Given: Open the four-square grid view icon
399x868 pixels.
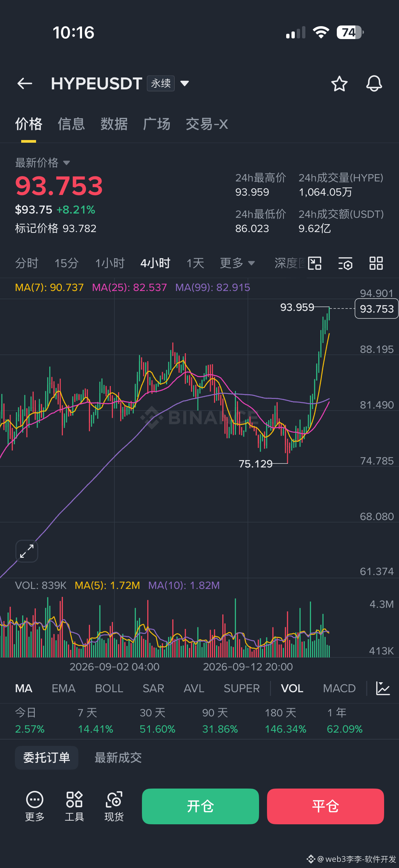Looking at the screenshot, I should pos(376,263).
